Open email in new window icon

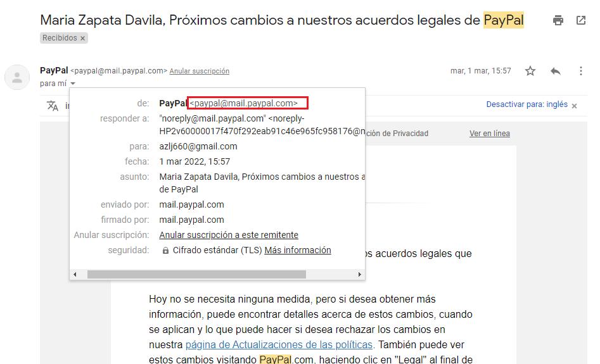coord(581,20)
